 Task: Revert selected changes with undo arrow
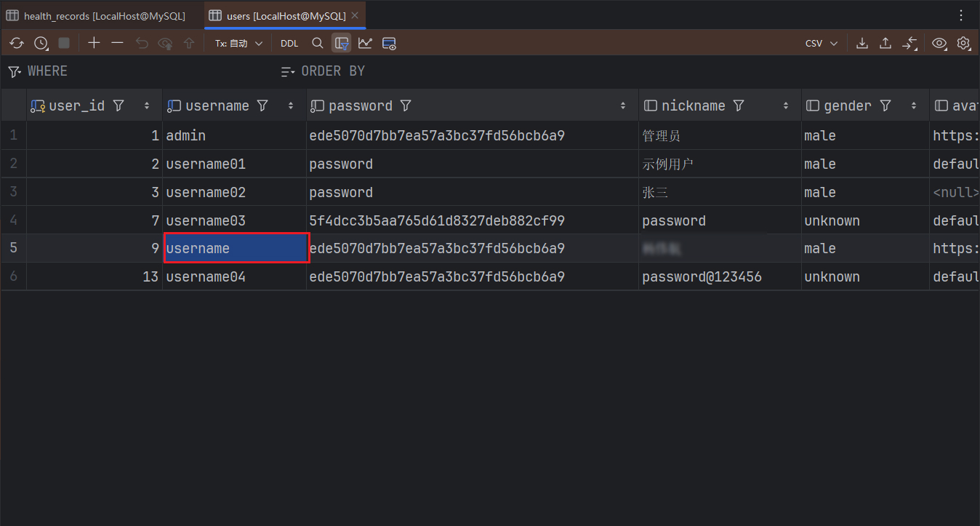click(142, 43)
